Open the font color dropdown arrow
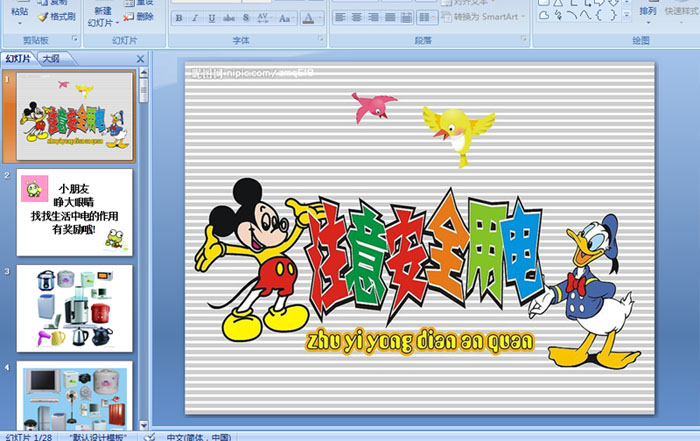The width and height of the screenshot is (700, 441). pos(320,18)
